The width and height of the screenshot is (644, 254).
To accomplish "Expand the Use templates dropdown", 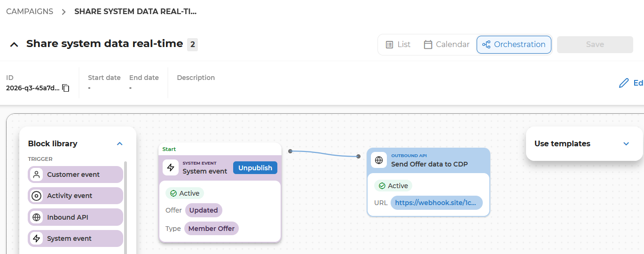I will (x=626, y=143).
